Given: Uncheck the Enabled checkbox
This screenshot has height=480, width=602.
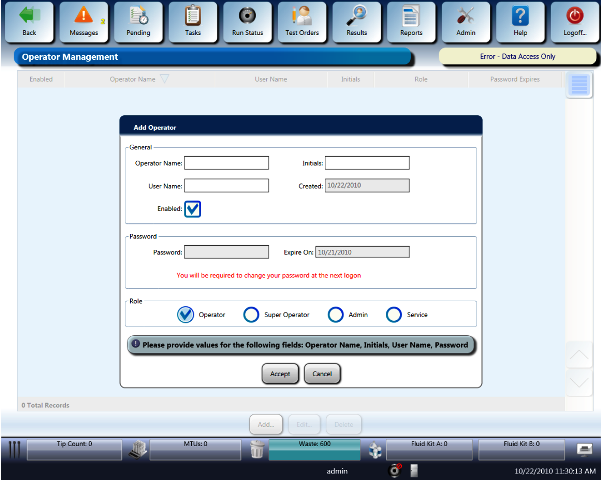Looking at the screenshot, I should pyautogui.click(x=193, y=209).
